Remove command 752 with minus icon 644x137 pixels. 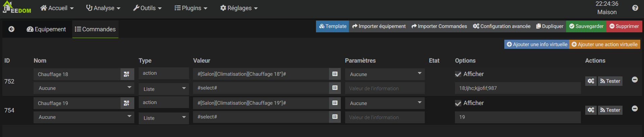point(635,79)
